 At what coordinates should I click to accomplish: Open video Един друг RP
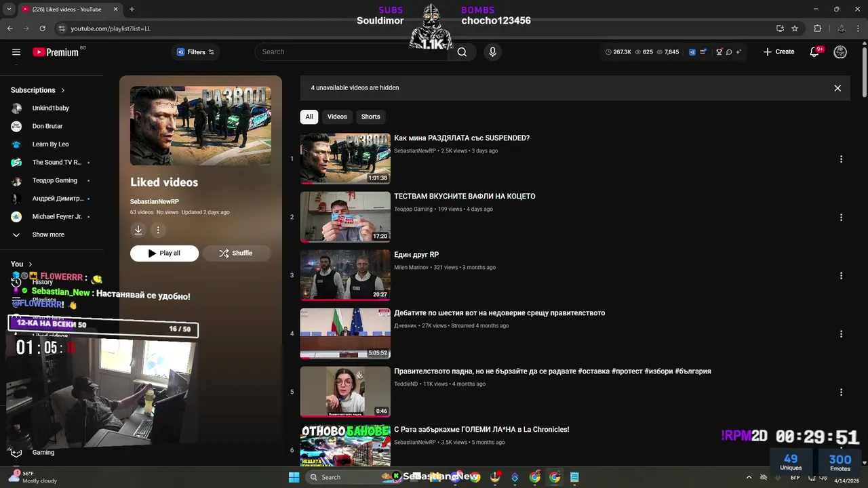[x=416, y=255]
